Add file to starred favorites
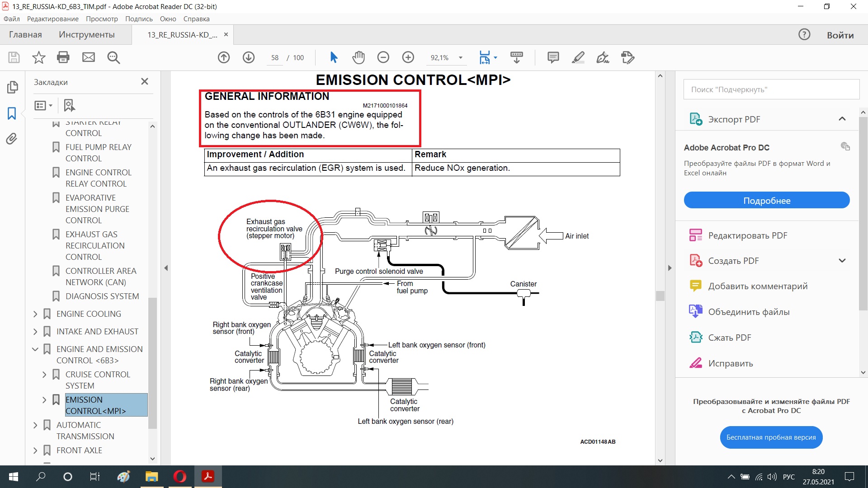 [x=39, y=57]
